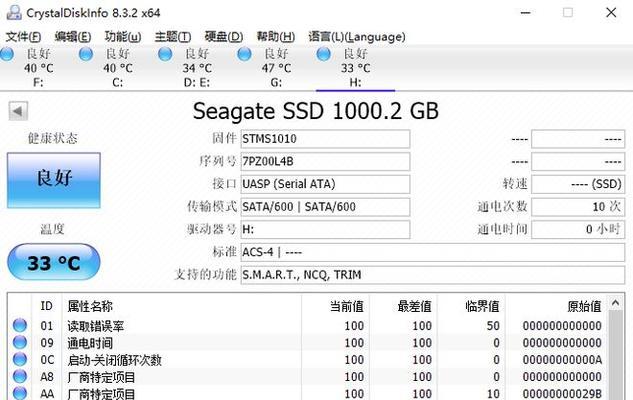Click the transfer mode field SATA/600 | SATA/600
The image size is (633, 400).
pyautogui.click(x=325, y=207)
